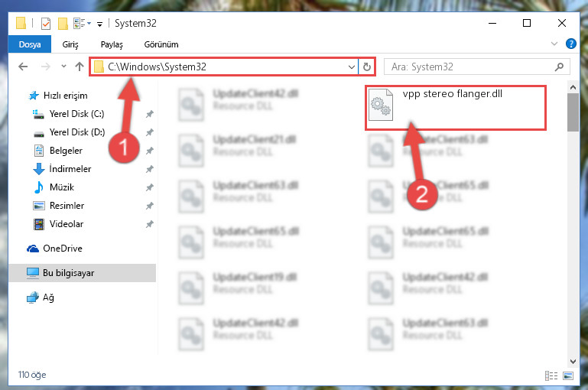
Task: Switch to details view icon in status bar
Action: 551,375
